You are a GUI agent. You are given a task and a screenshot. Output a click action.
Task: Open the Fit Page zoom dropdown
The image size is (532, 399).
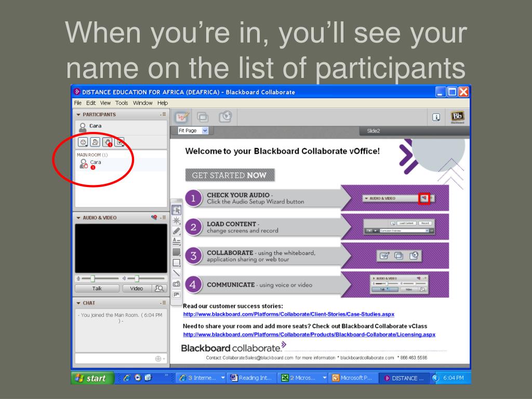coord(205,130)
